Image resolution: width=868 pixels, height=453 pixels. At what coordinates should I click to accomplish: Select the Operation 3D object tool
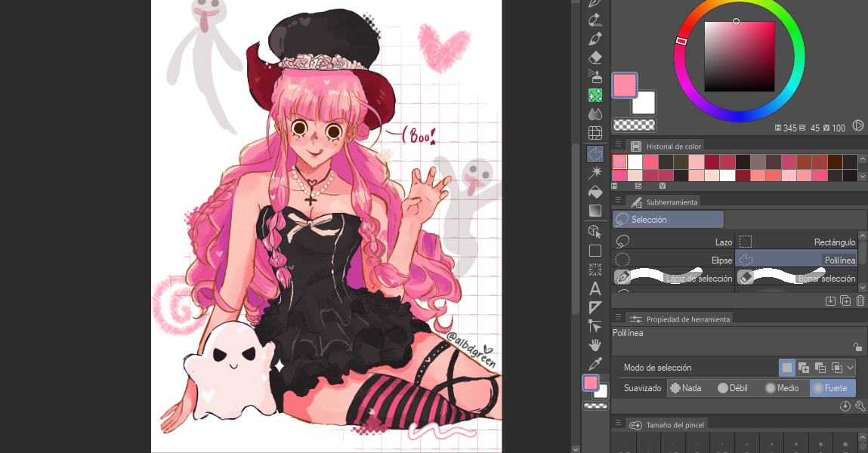[595, 231]
